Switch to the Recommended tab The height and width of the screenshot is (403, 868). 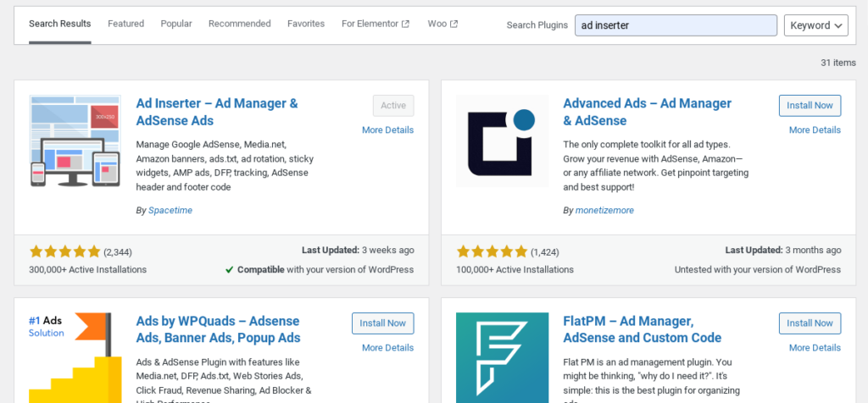240,24
